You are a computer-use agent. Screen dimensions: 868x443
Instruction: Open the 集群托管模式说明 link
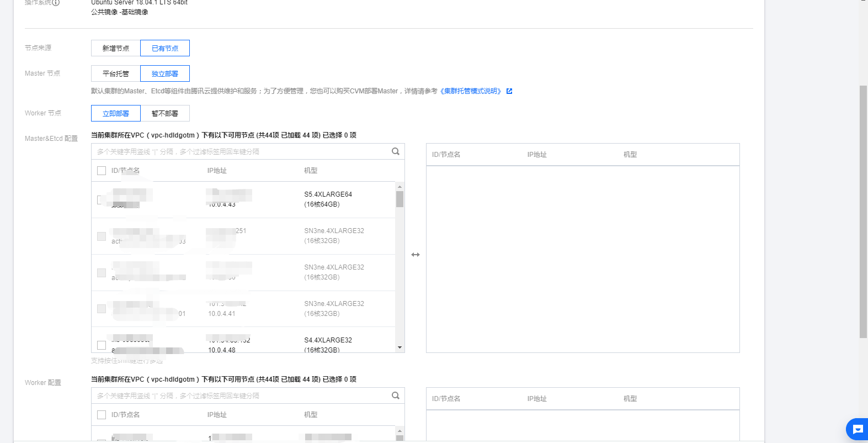click(x=471, y=91)
